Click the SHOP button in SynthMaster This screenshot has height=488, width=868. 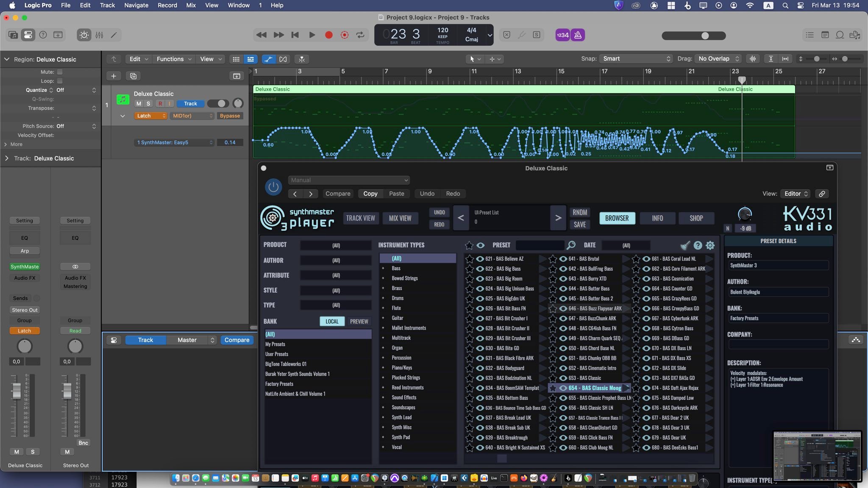[696, 218]
